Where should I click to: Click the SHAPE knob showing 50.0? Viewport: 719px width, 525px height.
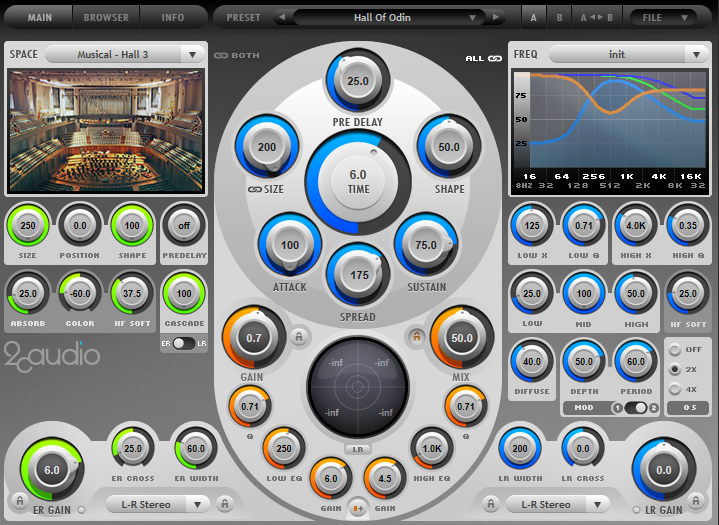point(449,147)
